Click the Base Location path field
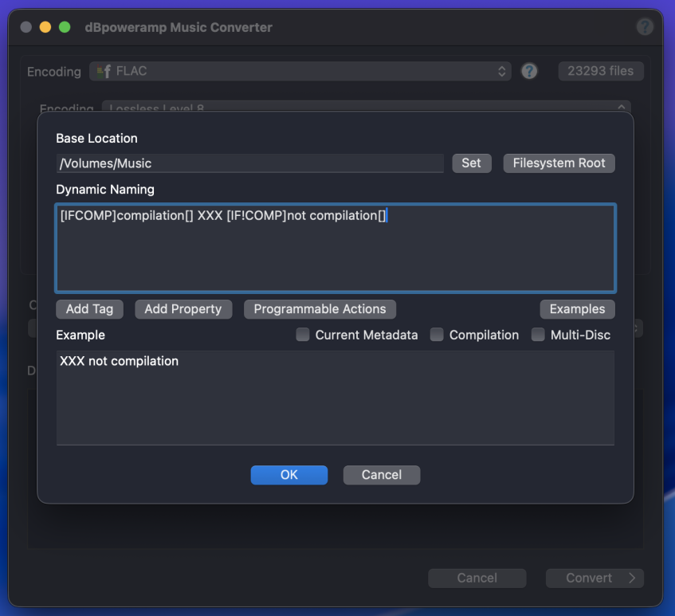This screenshot has width=675, height=616. pos(249,163)
